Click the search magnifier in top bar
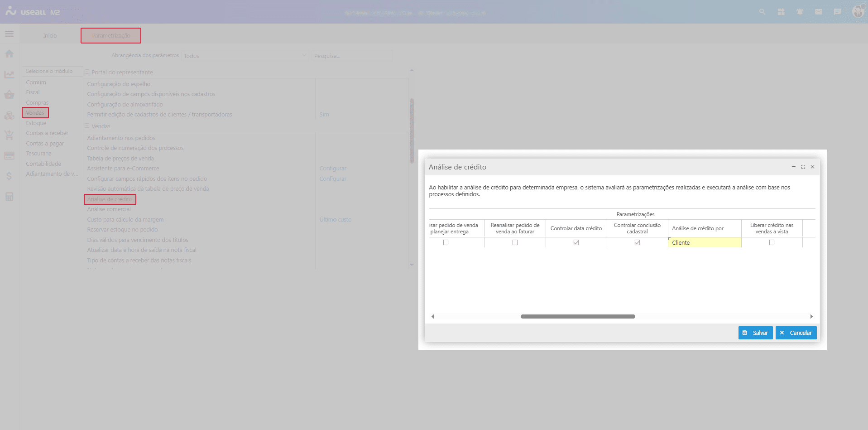Image resolution: width=868 pixels, height=430 pixels. 762,12
